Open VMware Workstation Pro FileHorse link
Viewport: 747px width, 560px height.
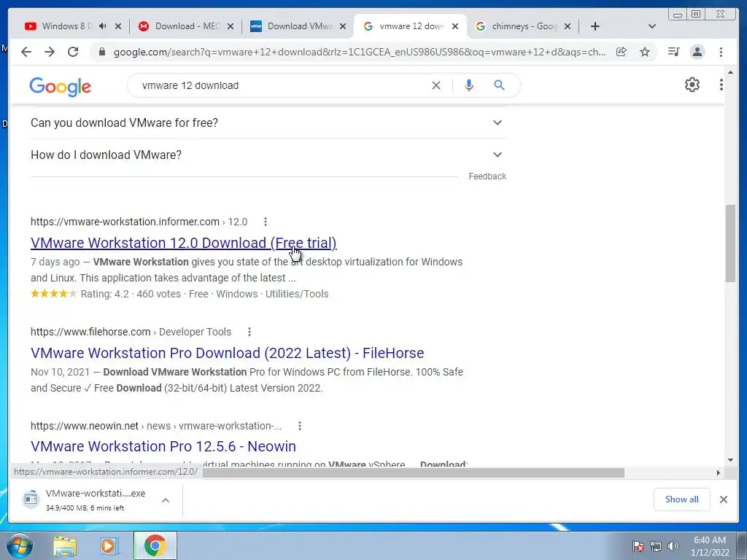pos(228,353)
